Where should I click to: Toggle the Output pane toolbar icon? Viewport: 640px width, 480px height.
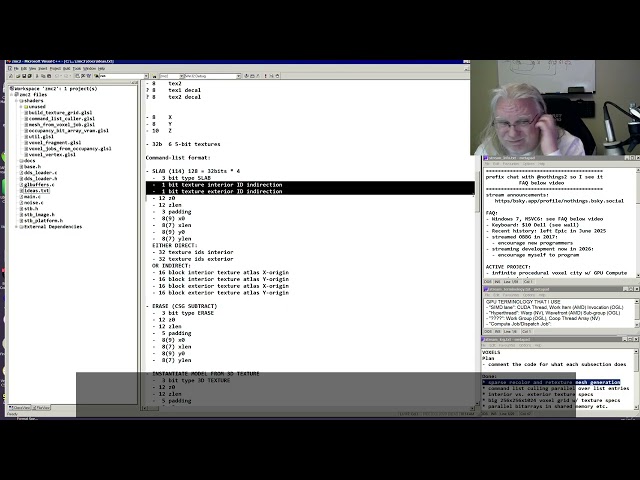coord(83,76)
